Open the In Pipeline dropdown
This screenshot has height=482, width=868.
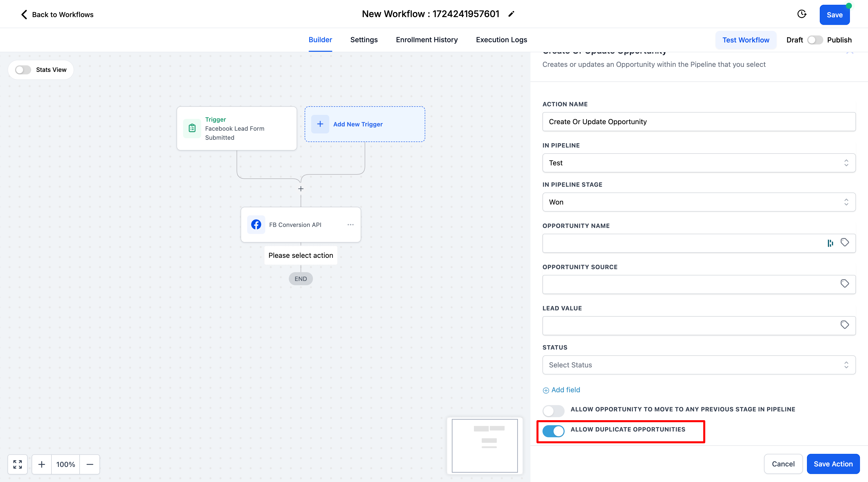point(698,163)
